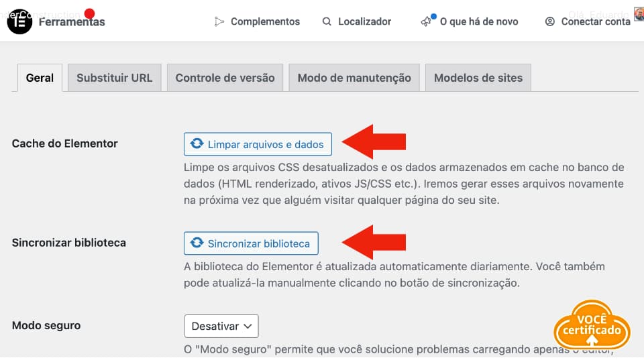Click the Modo seguro label

(46, 326)
